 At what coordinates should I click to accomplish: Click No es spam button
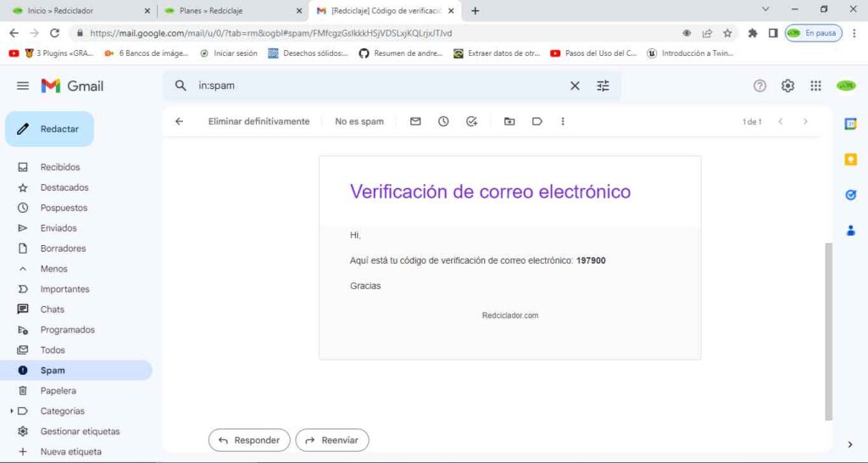(359, 121)
